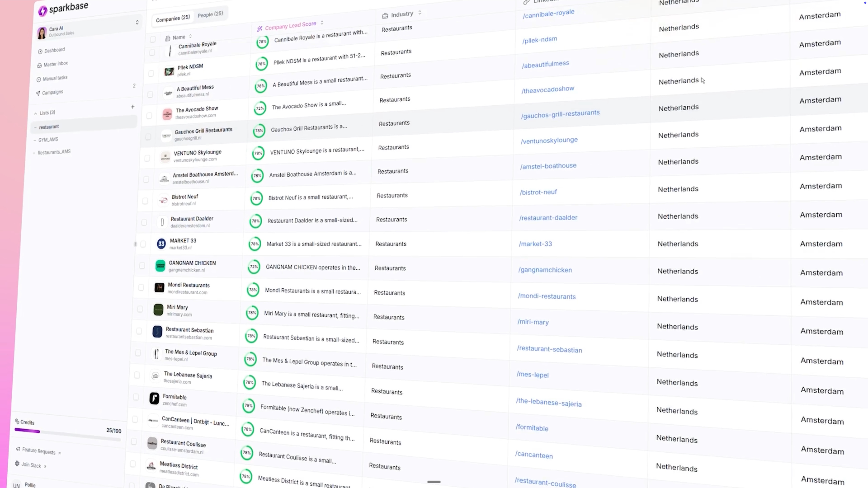Viewport: 868px width, 488px height.
Task: Tick the checkbox for Pllek NDSM
Action: pyautogui.click(x=151, y=73)
